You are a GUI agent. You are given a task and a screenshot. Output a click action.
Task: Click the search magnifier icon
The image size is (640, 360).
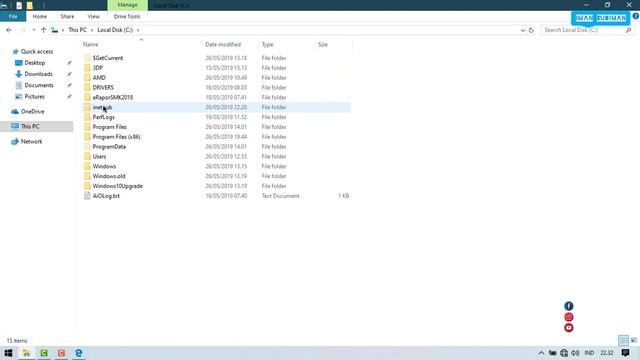(x=629, y=30)
